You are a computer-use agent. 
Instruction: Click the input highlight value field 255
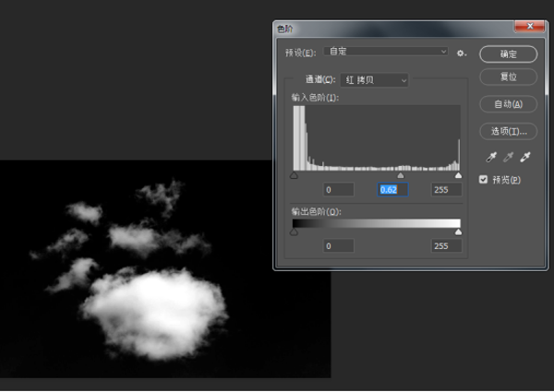coord(446,189)
